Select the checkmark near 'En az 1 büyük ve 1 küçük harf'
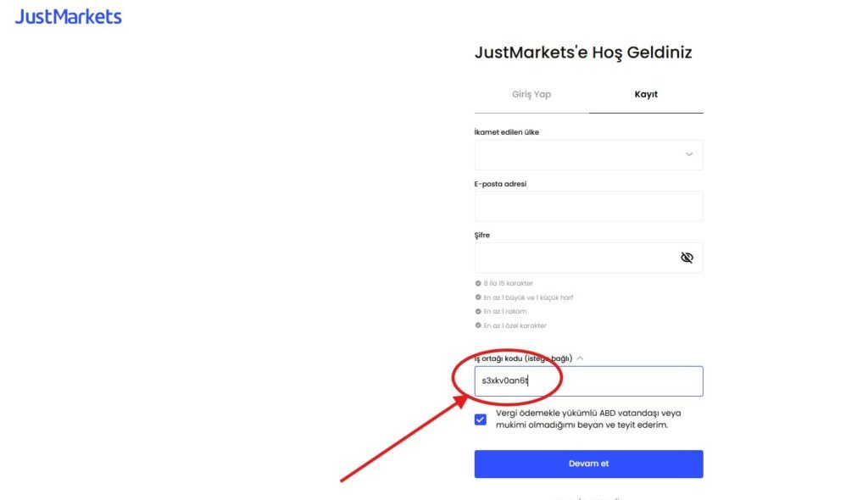The image size is (868, 500). pyautogui.click(x=480, y=297)
